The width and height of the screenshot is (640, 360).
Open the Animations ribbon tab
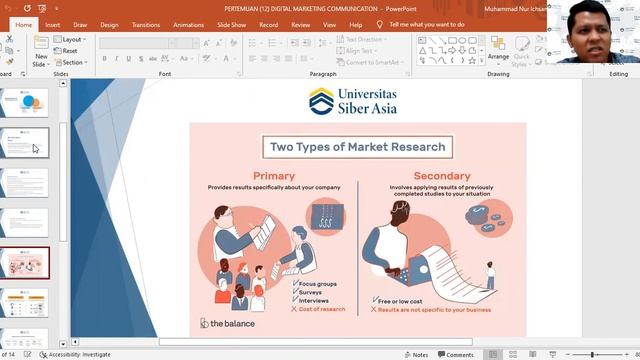188,25
